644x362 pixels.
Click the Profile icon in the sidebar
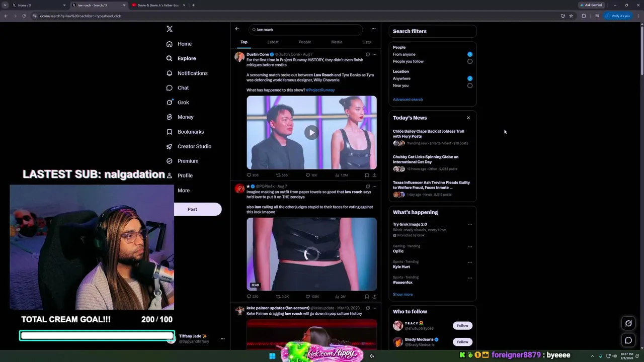pyautogui.click(x=170, y=175)
